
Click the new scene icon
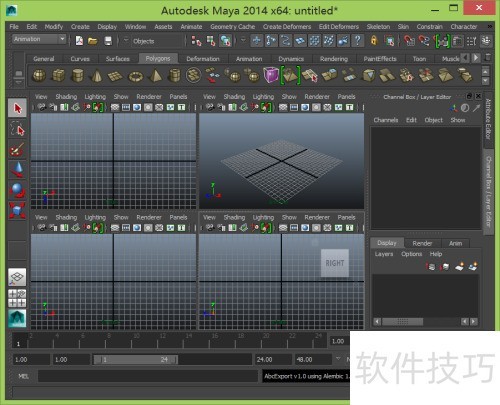(x=79, y=41)
